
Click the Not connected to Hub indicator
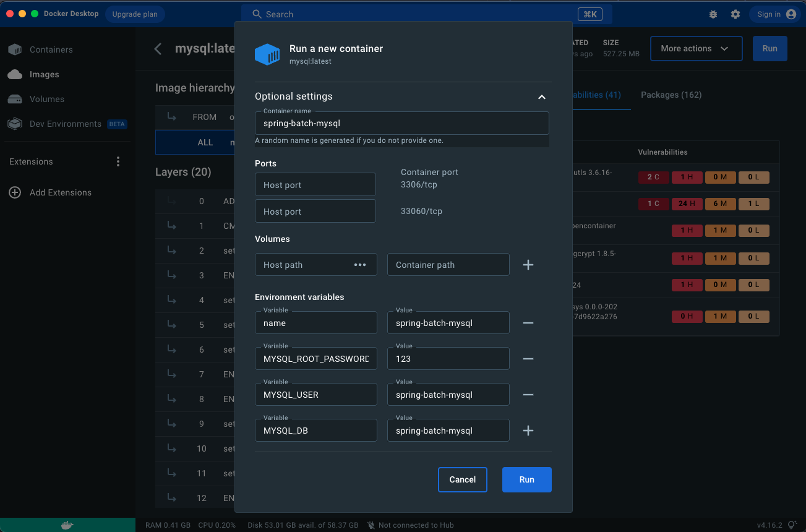(411, 525)
